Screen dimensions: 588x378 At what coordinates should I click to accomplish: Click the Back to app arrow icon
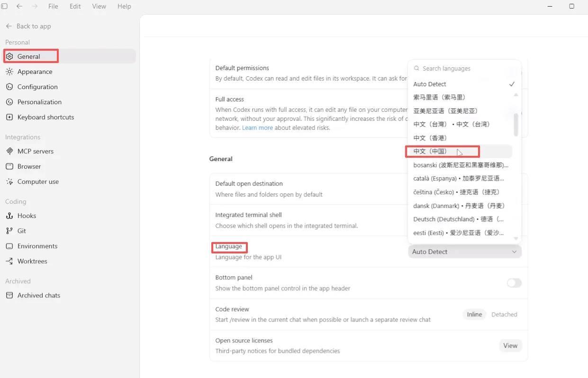click(9, 26)
